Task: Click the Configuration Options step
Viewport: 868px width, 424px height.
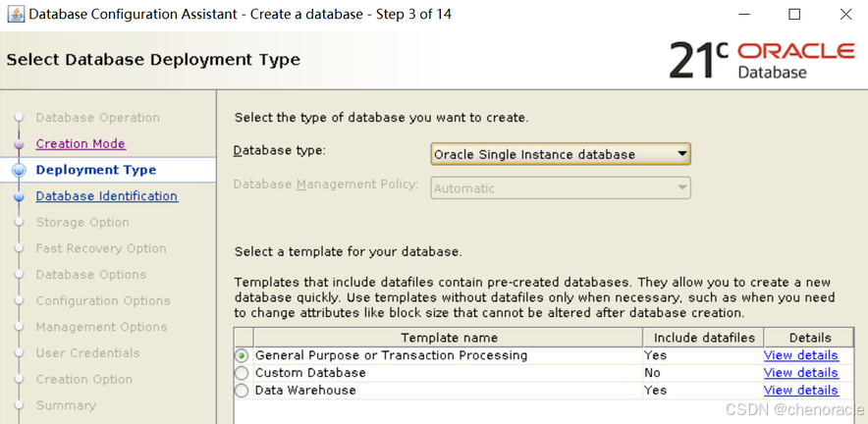Action: 103,300
